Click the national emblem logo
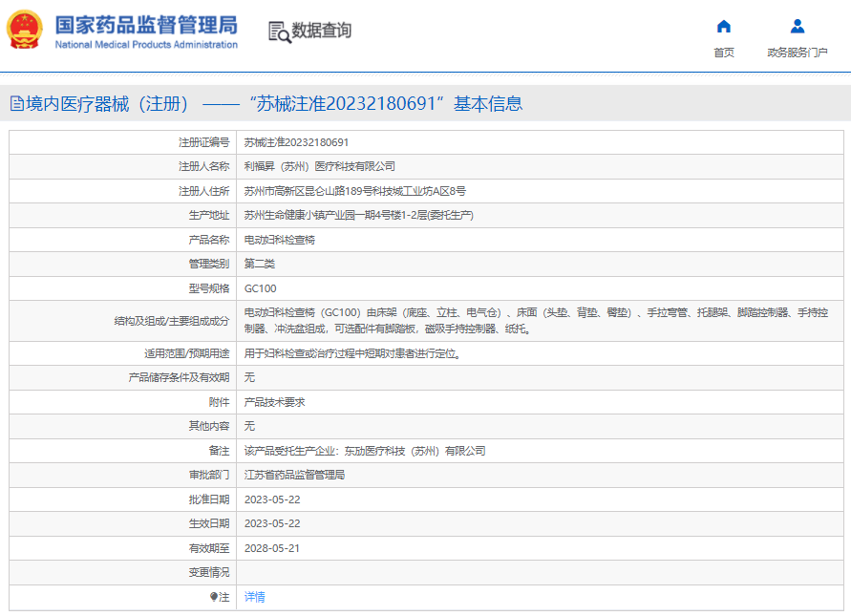Viewport: 851px width, 616px height. 25,30
